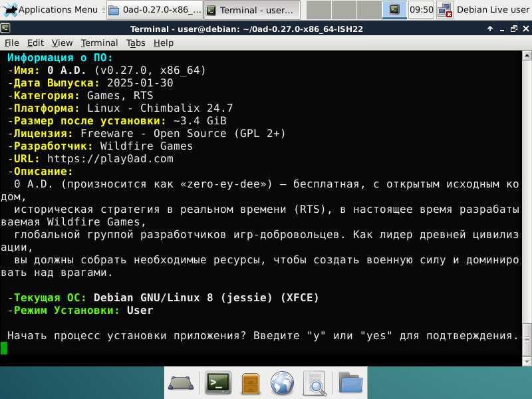Click the scrollbar down arrow in Terminal
532x399 pixels.
527,361
